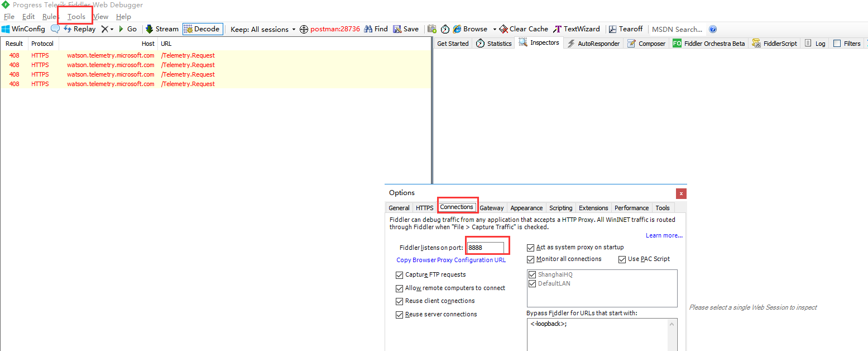Open the AutoResponder tab
868x351 pixels.
click(x=593, y=44)
